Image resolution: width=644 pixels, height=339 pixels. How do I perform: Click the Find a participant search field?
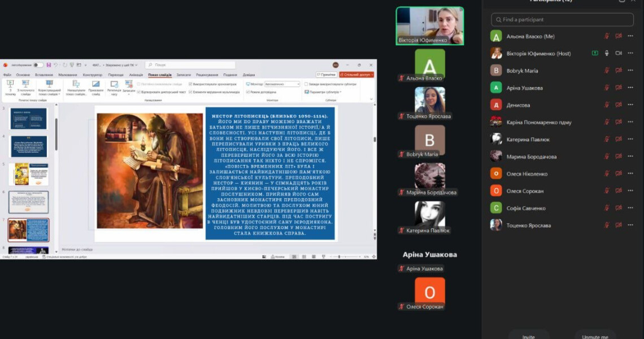pos(562,20)
